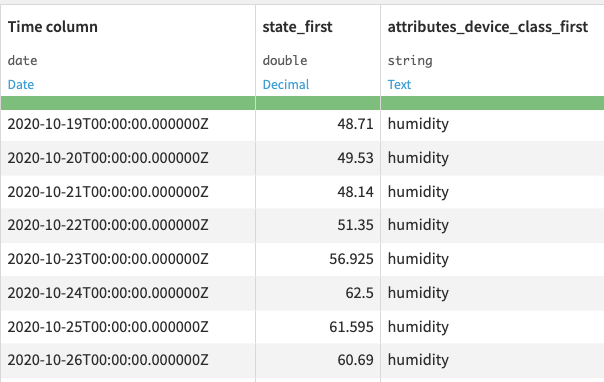The width and height of the screenshot is (604, 382).
Task: Click the value 61.595
Action: point(351,327)
